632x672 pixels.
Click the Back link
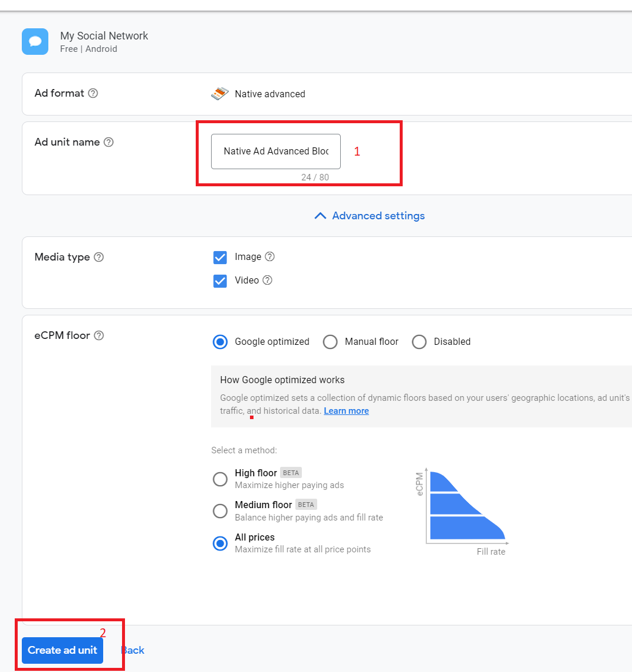[132, 650]
